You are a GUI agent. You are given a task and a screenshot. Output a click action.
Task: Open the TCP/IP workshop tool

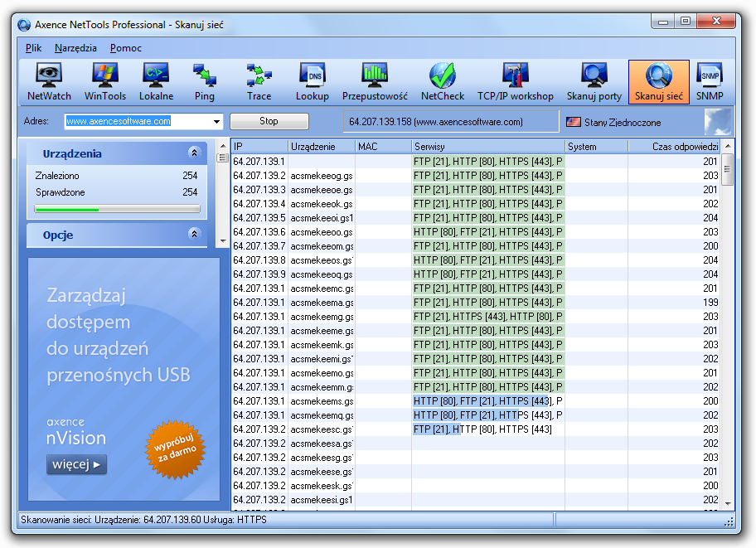point(515,82)
